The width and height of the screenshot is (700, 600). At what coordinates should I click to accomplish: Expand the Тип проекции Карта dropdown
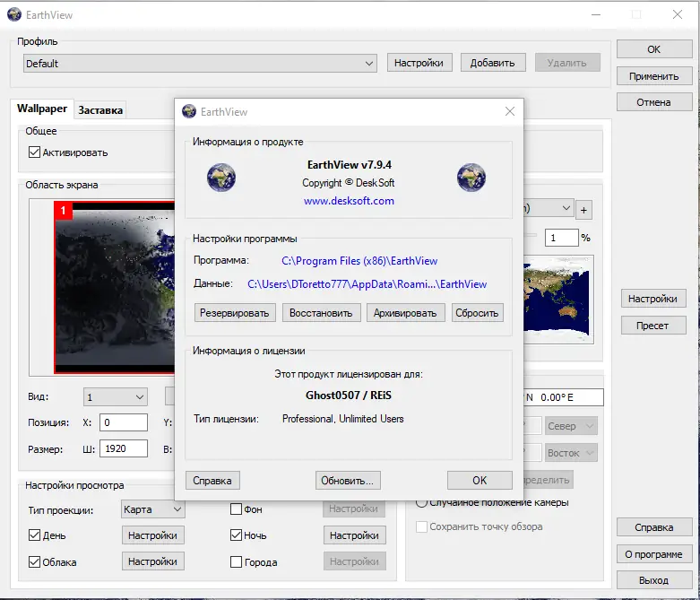[152, 509]
